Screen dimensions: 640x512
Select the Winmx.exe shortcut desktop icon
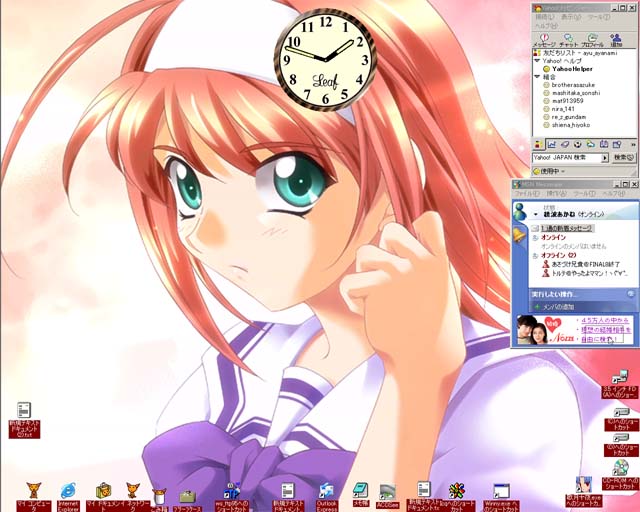click(501, 496)
